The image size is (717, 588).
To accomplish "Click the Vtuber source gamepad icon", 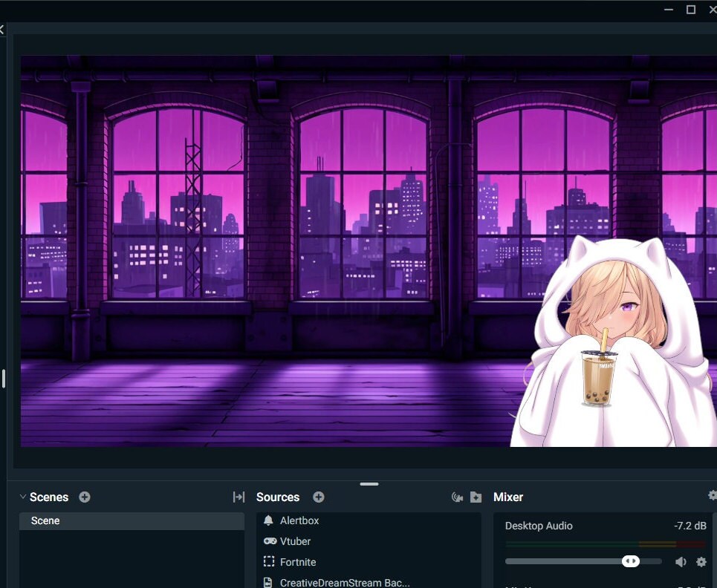I will 270,541.
